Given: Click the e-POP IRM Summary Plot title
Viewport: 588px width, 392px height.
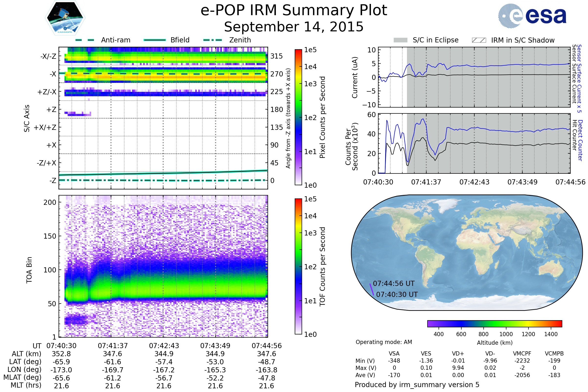Looking at the screenshot, I should pyautogui.click(x=294, y=11).
